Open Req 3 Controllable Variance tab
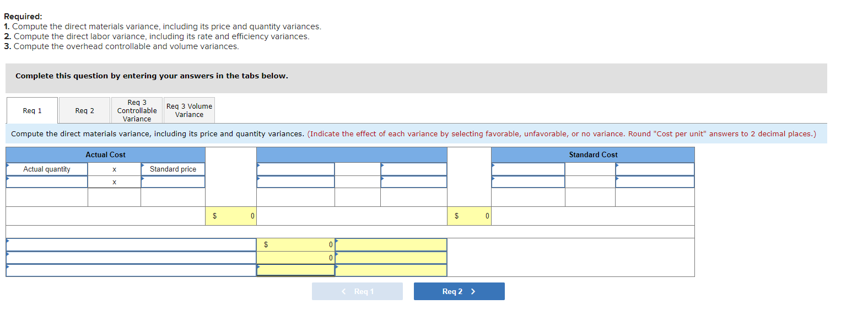Viewport: 868px width, 320px height. coord(137,110)
